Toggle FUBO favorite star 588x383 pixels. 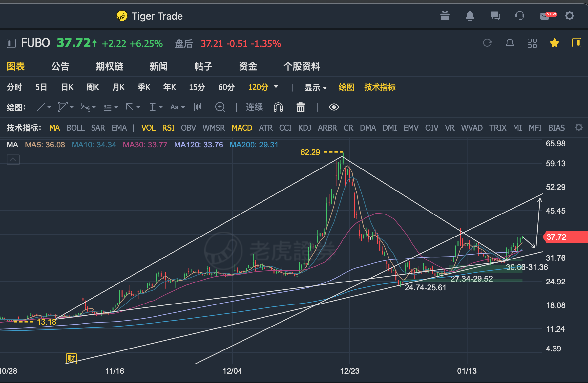point(555,43)
